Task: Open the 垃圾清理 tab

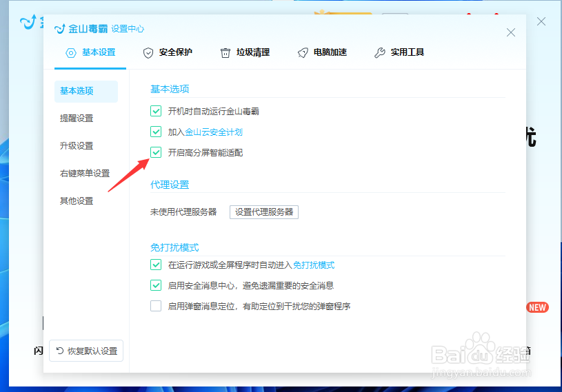Action: [x=245, y=52]
